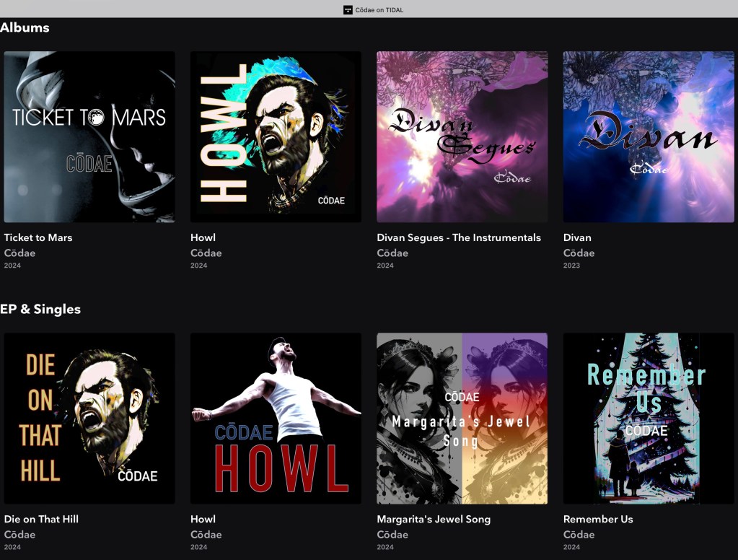Image resolution: width=738 pixels, height=560 pixels.
Task: Open the Margarita's Jewel Song artwork
Action: [462, 418]
